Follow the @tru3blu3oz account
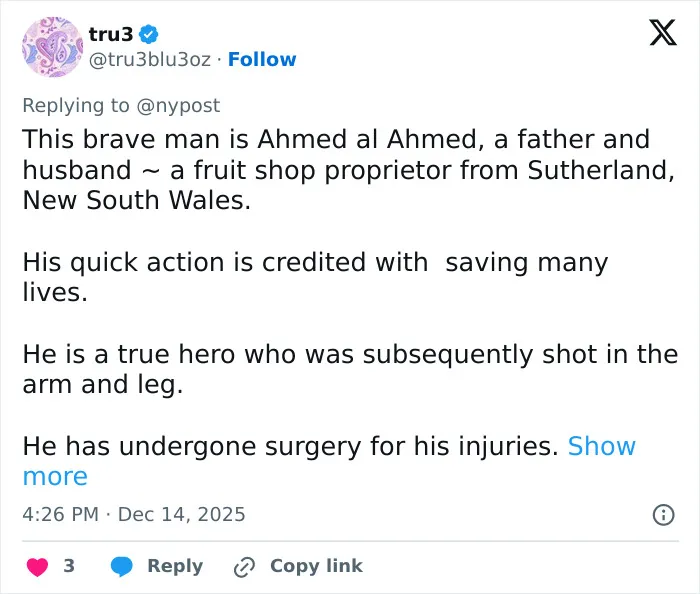 click(262, 59)
